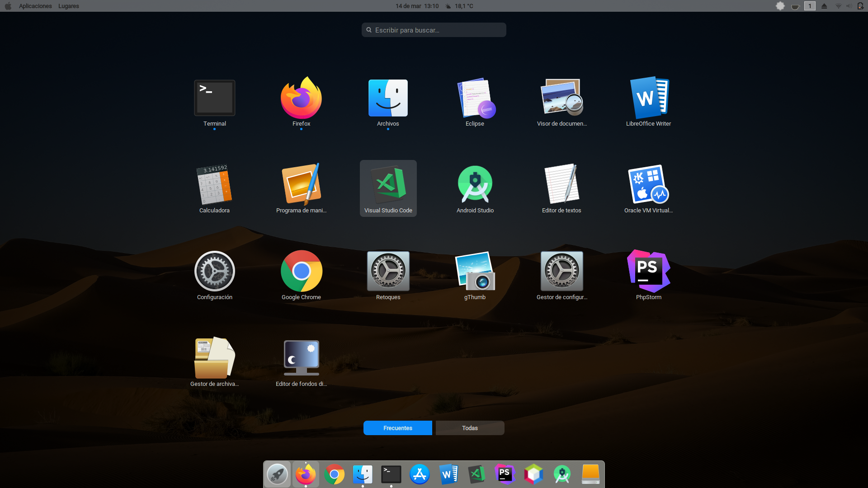Click the application search field
This screenshot has height=488, width=868.
[x=434, y=30]
